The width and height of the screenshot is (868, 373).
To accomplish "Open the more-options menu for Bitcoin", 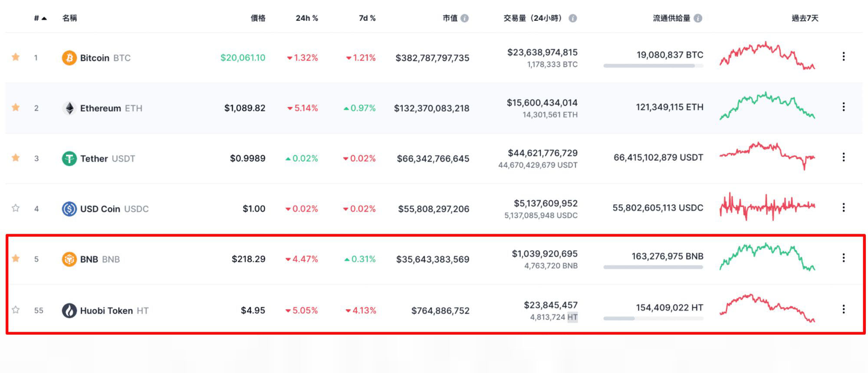I will (843, 56).
